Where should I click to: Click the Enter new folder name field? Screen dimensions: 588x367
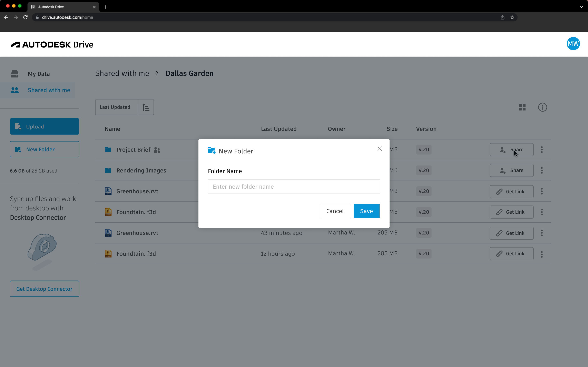[x=294, y=186]
